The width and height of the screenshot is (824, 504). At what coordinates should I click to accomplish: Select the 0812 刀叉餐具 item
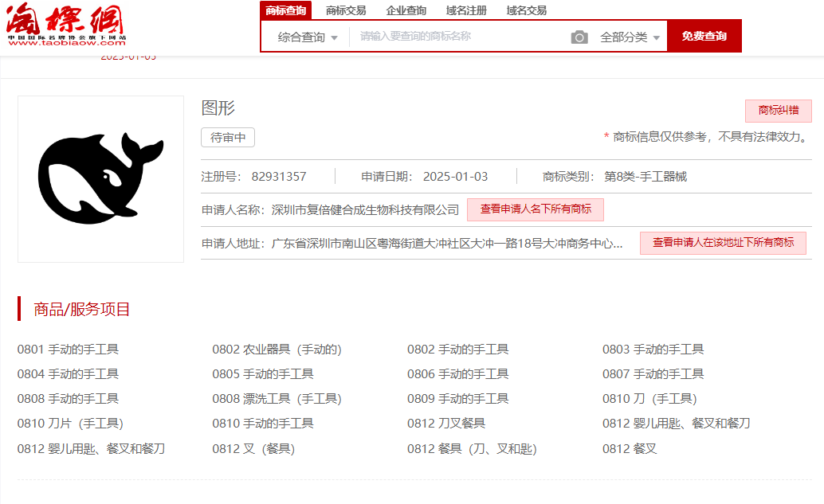click(446, 424)
